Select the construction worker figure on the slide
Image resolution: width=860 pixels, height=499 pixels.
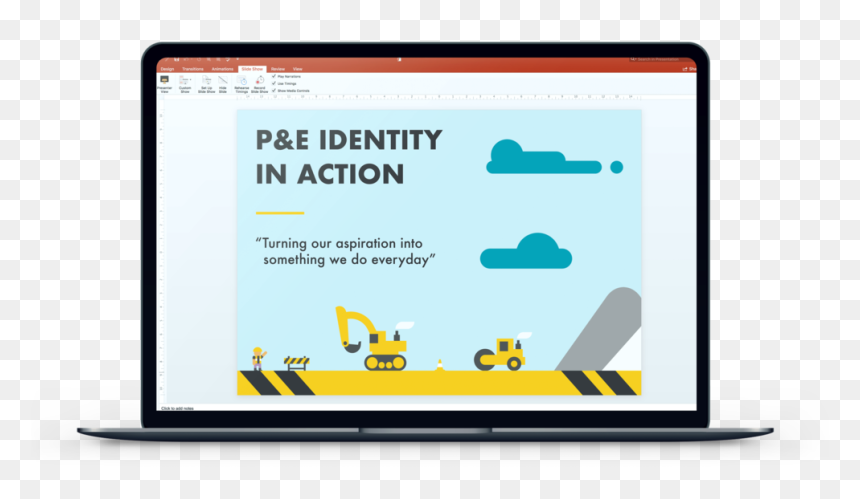[x=258, y=359]
